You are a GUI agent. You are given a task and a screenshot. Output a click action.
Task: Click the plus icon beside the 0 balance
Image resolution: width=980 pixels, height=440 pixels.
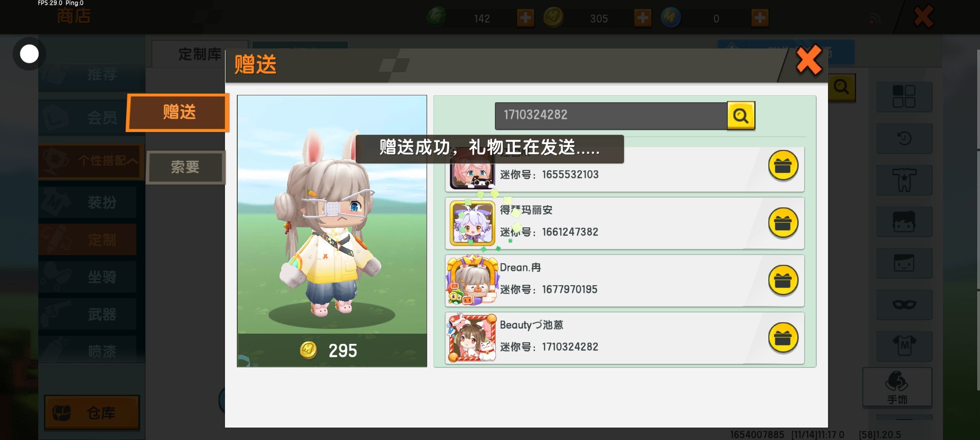(760, 18)
